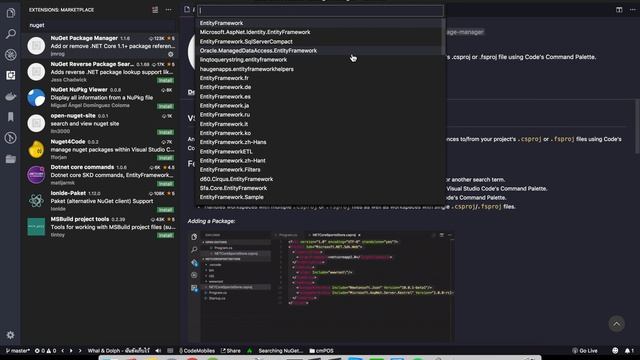
Task: Install NuGet Reverse Package Search extension
Action: pos(165,80)
